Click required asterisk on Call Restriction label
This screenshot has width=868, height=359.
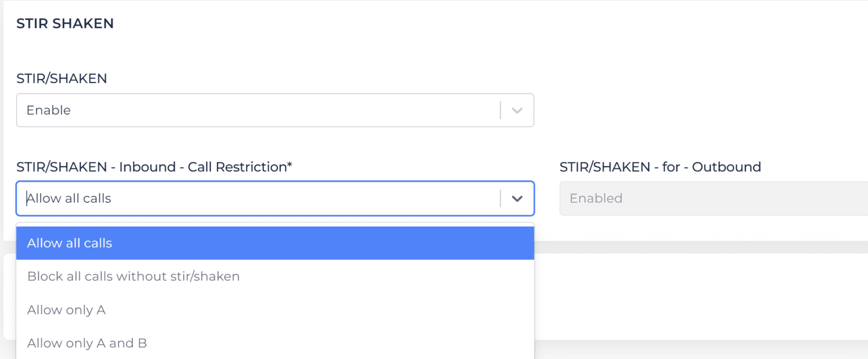(x=289, y=166)
